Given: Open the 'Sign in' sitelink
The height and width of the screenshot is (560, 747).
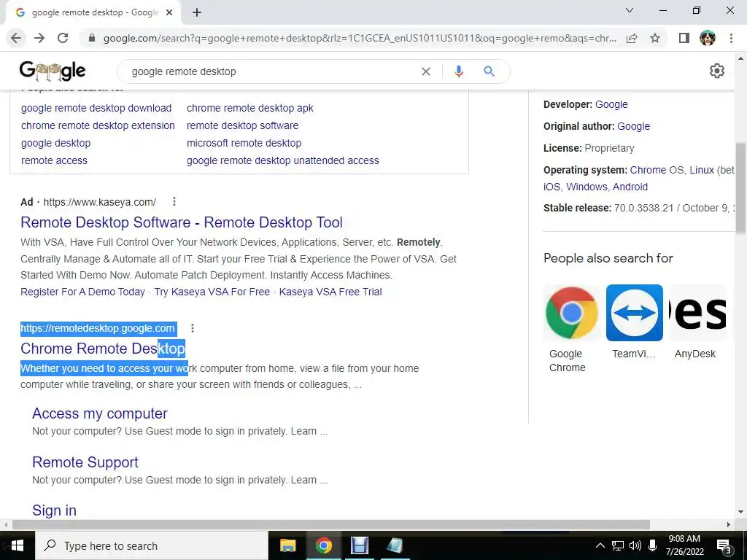Looking at the screenshot, I should (54, 510).
